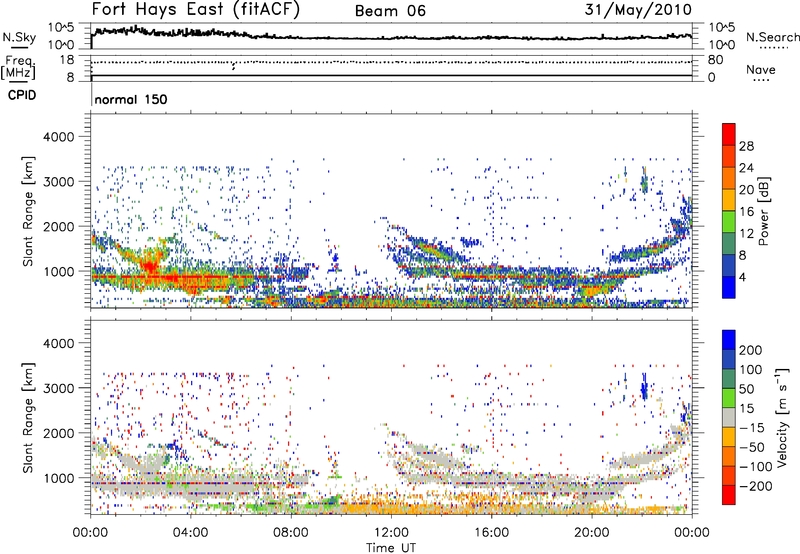Pick the Power colorbar segment between 8 and 12

point(729,244)
